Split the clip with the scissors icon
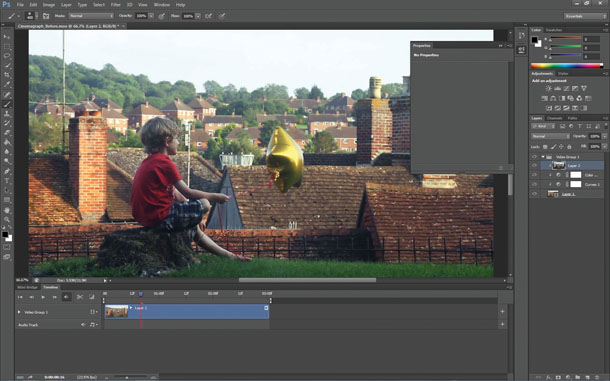The height and width of the screenshot is (381, 610). click(x=80, y=297)
